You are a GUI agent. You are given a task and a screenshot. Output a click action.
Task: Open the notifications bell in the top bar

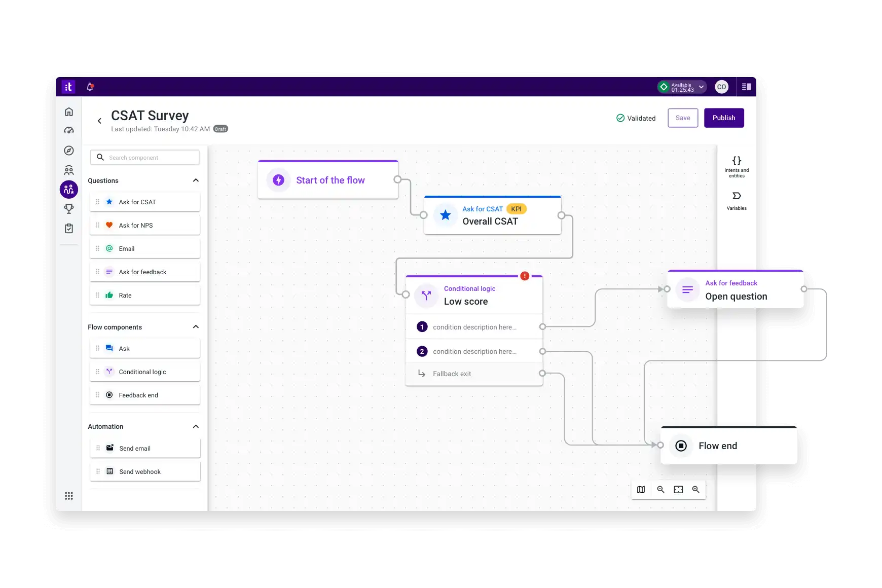[x=90, y=86]
